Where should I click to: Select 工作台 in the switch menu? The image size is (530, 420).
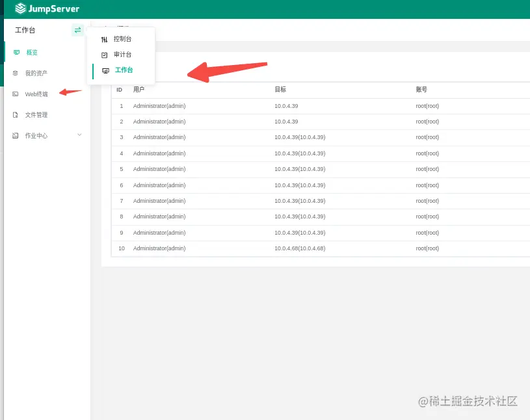point(124,70)
